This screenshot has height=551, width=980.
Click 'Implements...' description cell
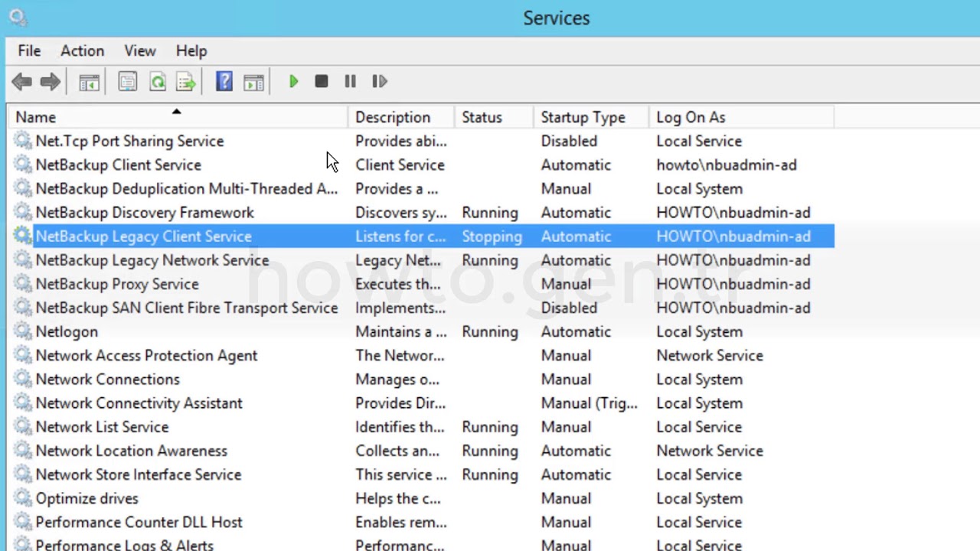pos(400,308)
